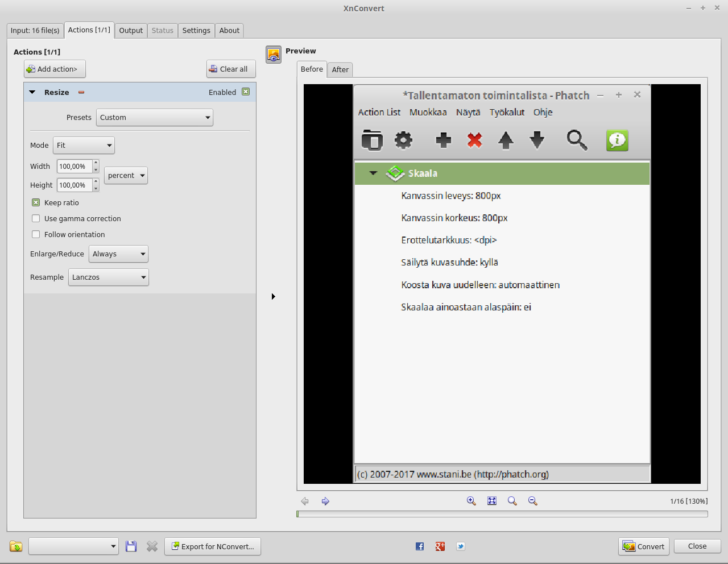Collapse the Resize action section
Image resolution: width=728 pixels, height=564 pixels.
tap(32, 92)
